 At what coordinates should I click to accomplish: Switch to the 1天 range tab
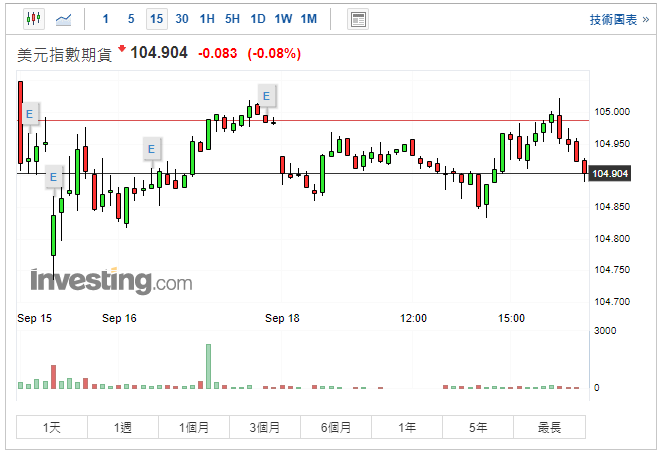[x=52, y=427]
